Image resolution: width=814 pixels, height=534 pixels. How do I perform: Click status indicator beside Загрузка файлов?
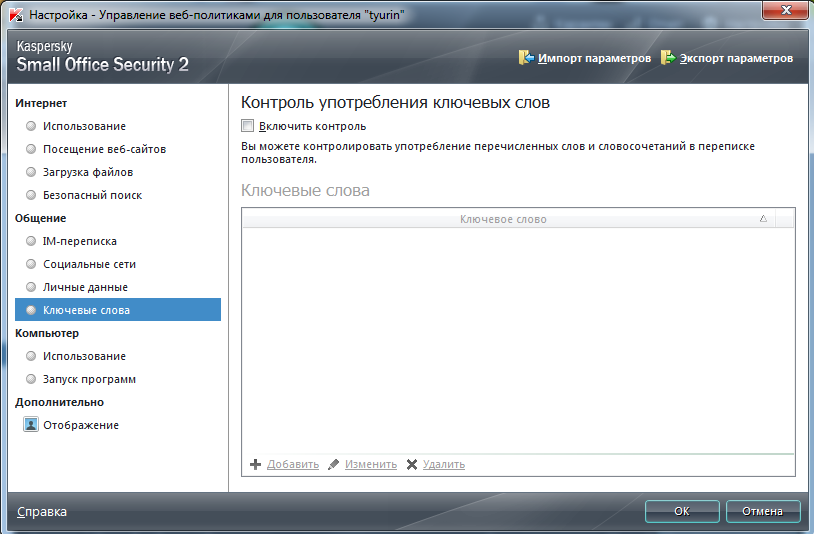[31, 172]
